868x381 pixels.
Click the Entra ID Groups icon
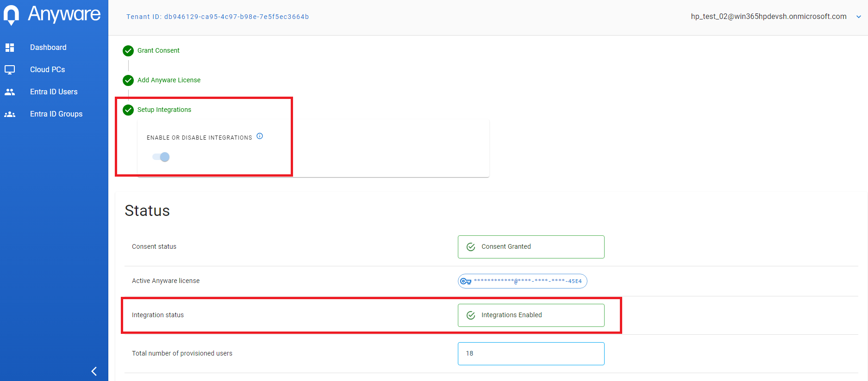[x=10, y=114]
